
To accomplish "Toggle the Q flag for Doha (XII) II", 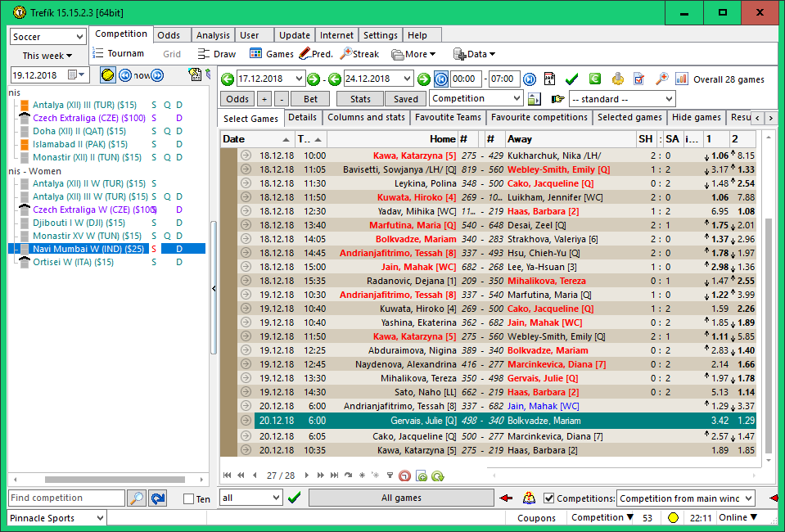I will 166,131.
